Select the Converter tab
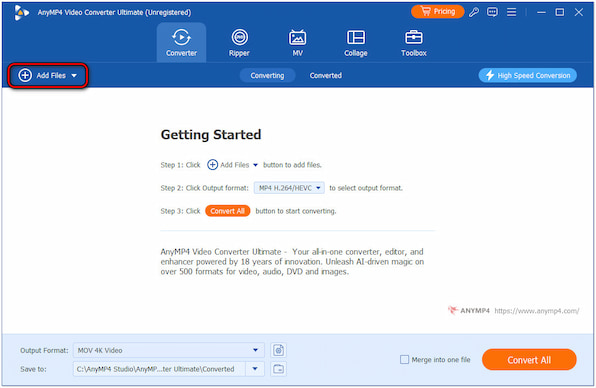Image resolution: width=596 pixels, height=388 pixels. click(x=181, y=43)
